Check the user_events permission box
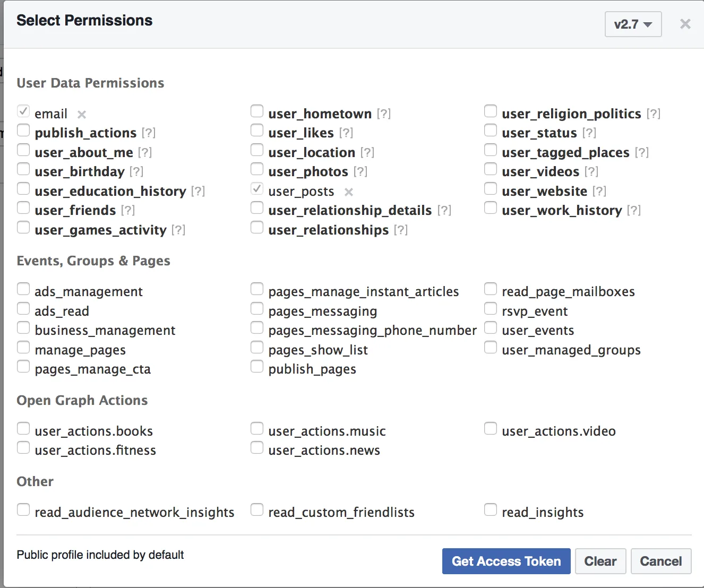Image resolution: width=704 pixels, height=588 pixels. point(491,328)
